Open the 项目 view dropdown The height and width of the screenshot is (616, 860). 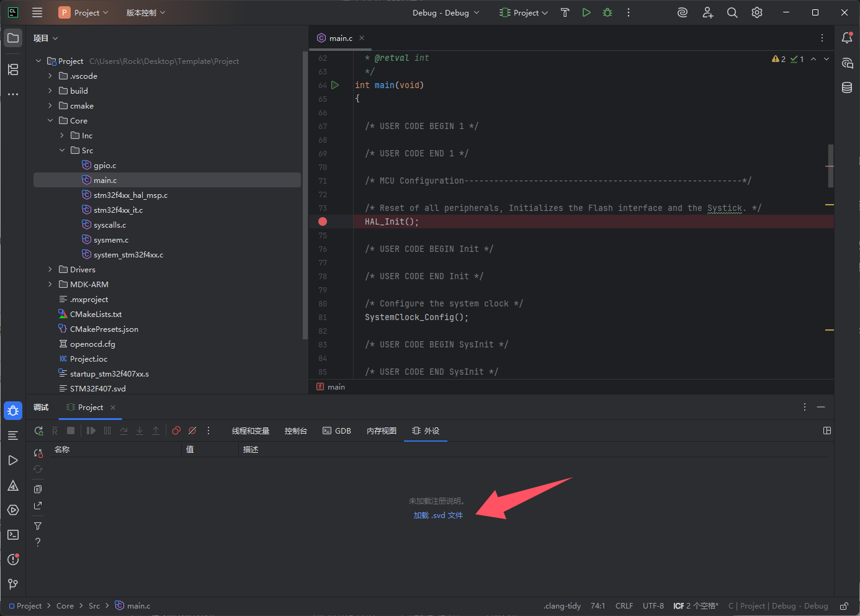coord(46,38)
